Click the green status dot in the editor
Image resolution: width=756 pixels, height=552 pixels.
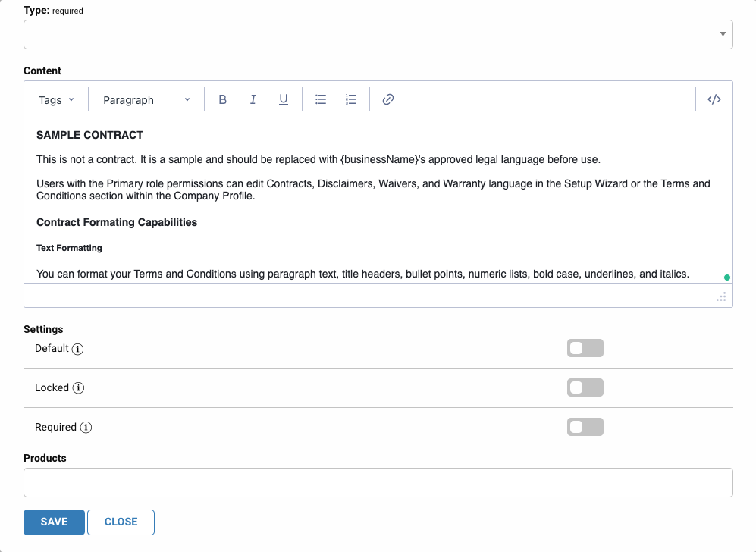pyautogui.click(x=727, y=278)
